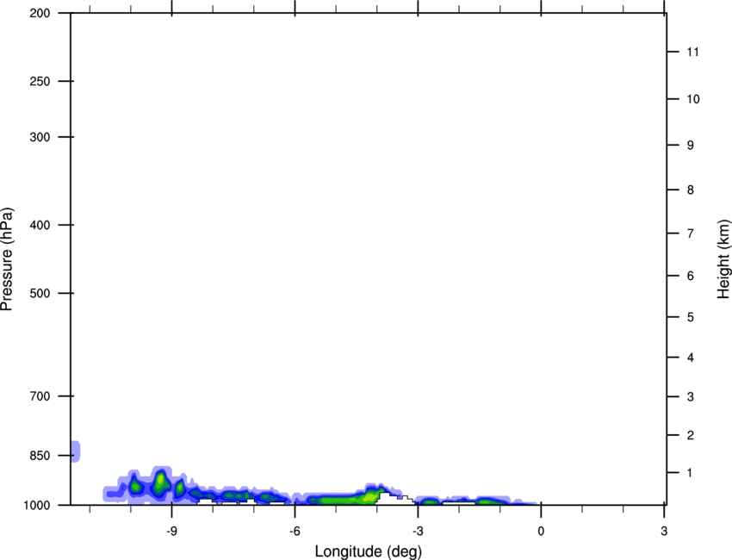Click the 6 km height label
Viewport: 732px width, 560px height.
(x=691, y=276)
